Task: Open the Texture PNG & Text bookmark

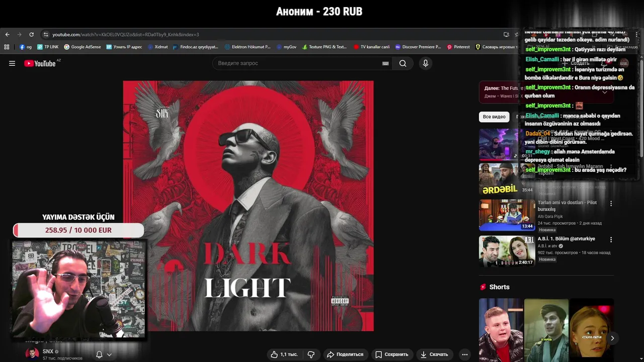Action: tap(325, 47)
